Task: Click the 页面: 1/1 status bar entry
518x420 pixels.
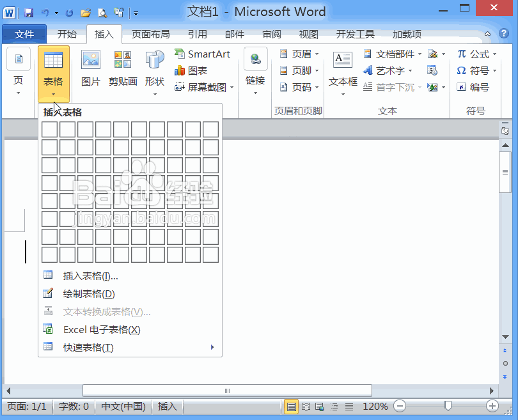Action: (27, 406)
